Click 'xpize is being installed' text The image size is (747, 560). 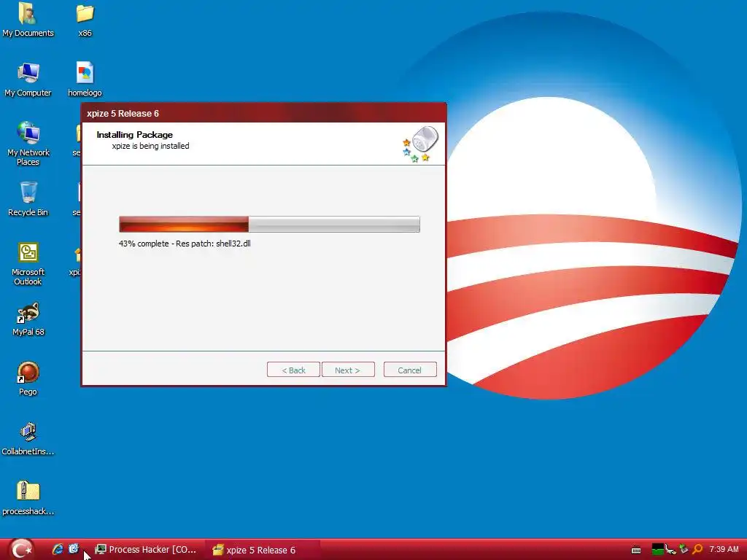click(150, 146)
